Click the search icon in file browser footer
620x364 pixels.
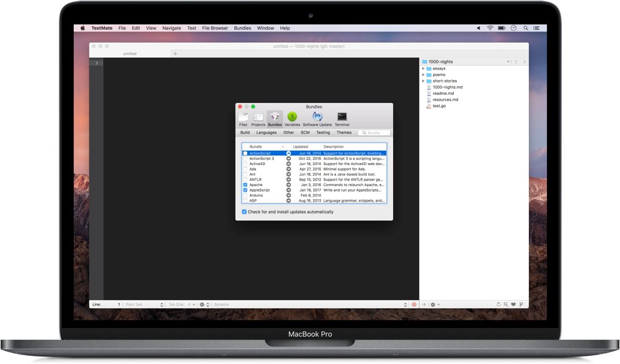click(x=506, y=304)
